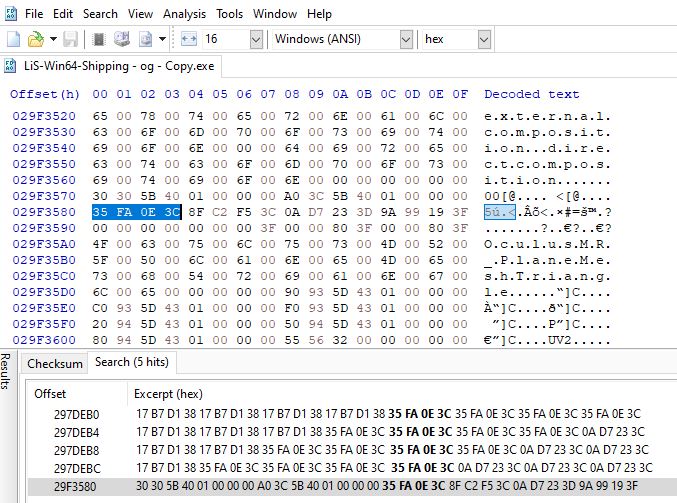Click the HxD application icon in menu bar
This screenshot has width=677, height=503.
click(x=10, y=14)
